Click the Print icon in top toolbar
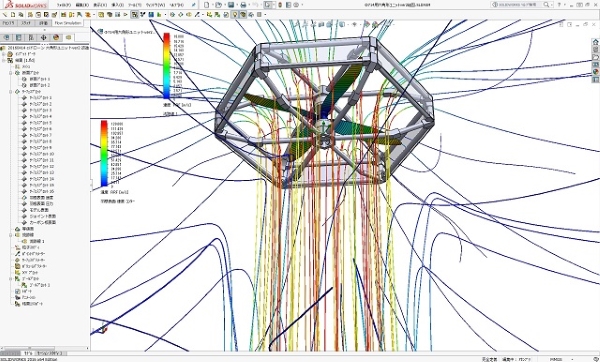600x362 pixels. point(243,5)
